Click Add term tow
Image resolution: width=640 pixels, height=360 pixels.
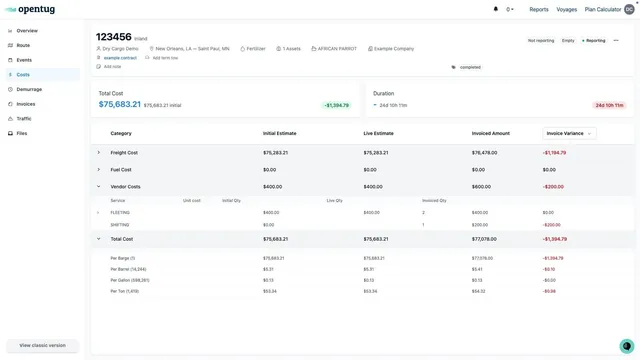coord(165,58)
